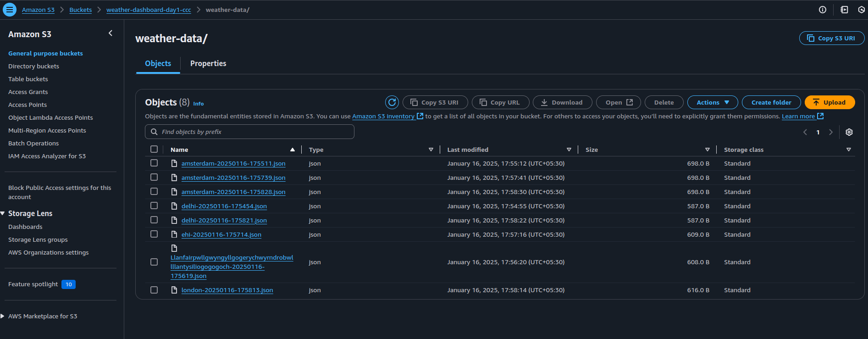Click the refresh objects icon button
This screenshot has width=868, height=339.
[392, 102]
